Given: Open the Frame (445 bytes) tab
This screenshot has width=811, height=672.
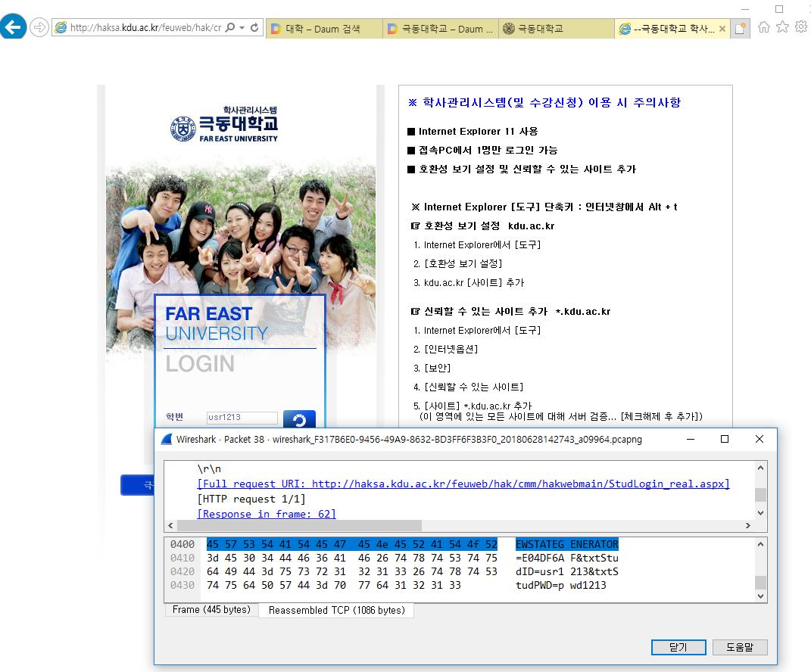Looking at the screenshot, I should tap(211, 610).
